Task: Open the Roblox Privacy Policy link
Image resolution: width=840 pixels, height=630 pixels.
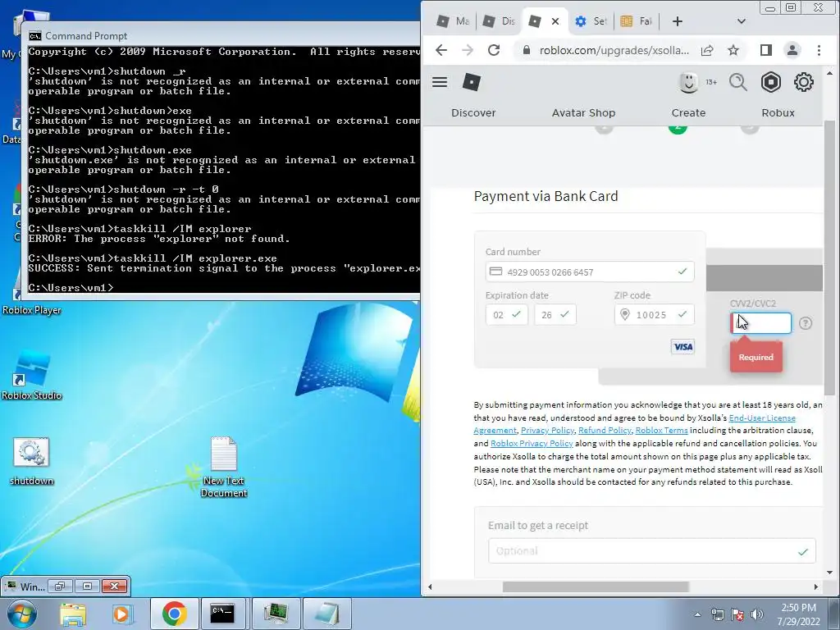Action: coord(532,443)
